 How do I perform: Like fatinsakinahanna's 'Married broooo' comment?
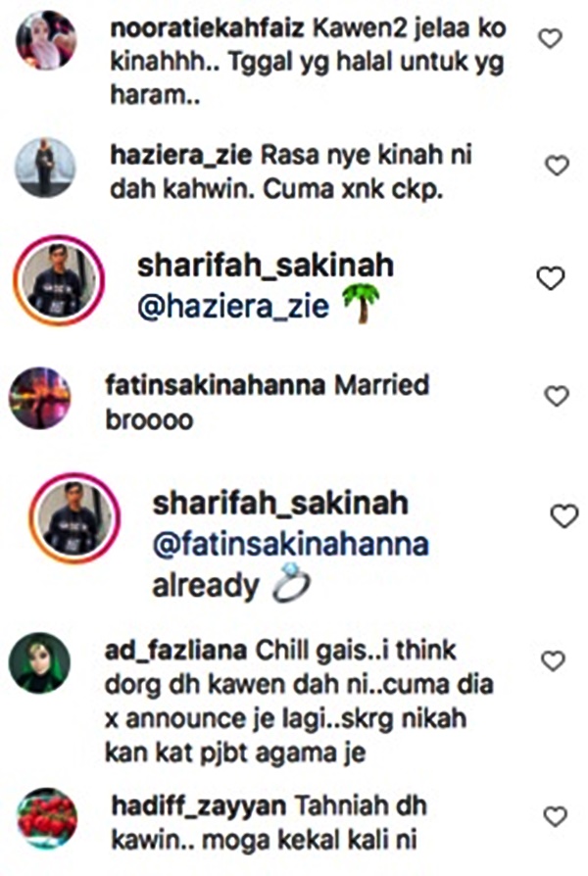pyautogui.click(x=557, y=396)
